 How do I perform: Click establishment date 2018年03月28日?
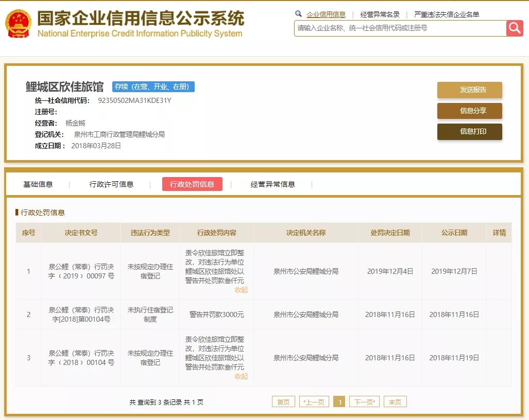tap(96, 146)
